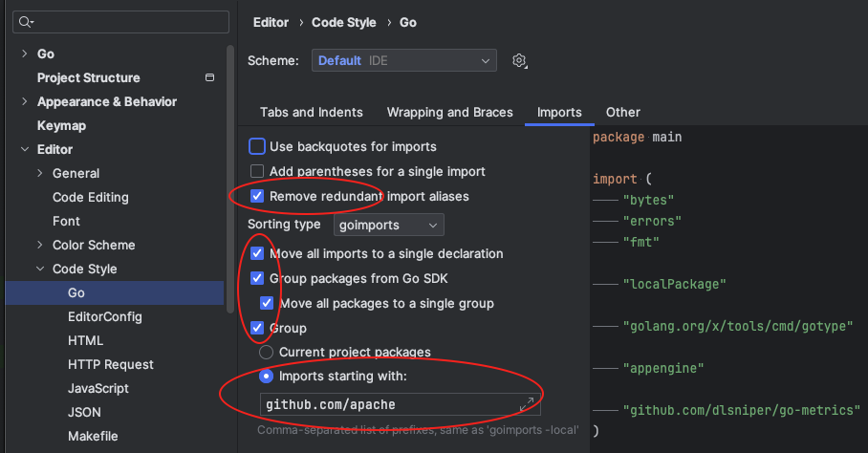Screen dimensions: 868x453
Task: Switch to the Other tab
Action: [622, 112]
